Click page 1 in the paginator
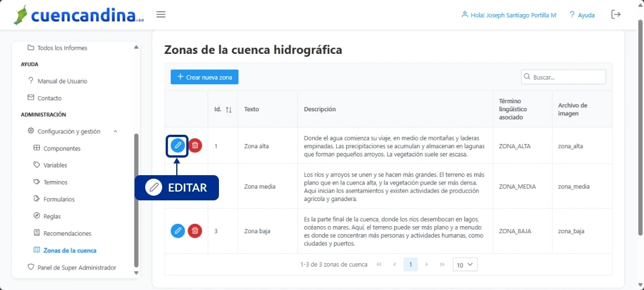Viewport: 644px width, 290px height. [411, 265]
